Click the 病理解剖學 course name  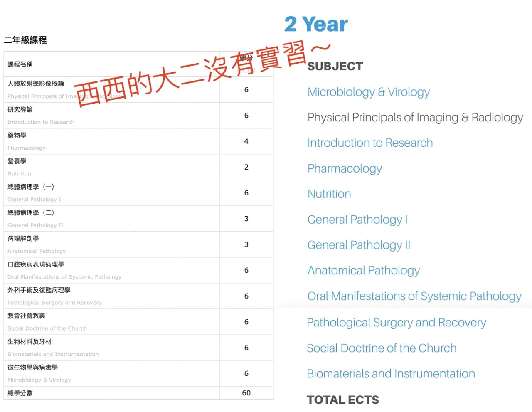23,238
